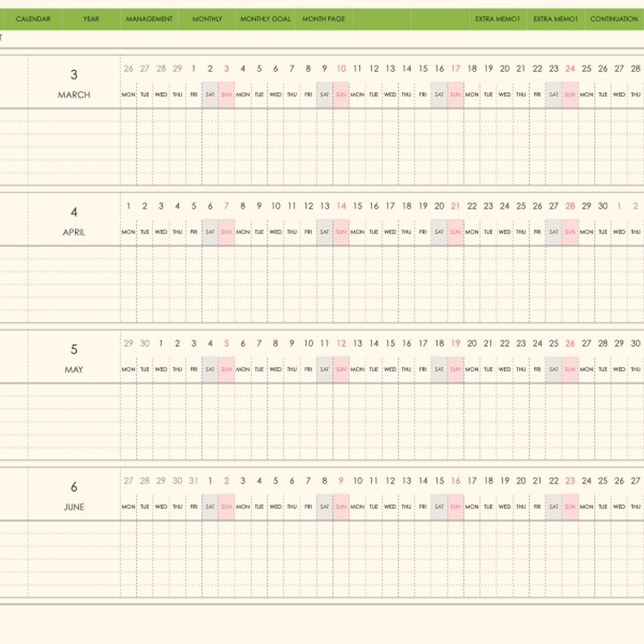Pick red date 14 in April row
644x644 pixels.
[x=341, y=206]
